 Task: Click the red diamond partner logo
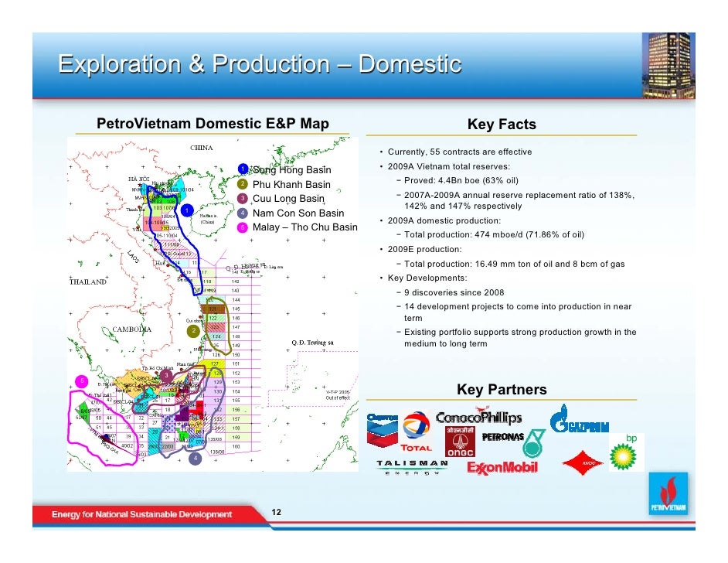point(582,462)
